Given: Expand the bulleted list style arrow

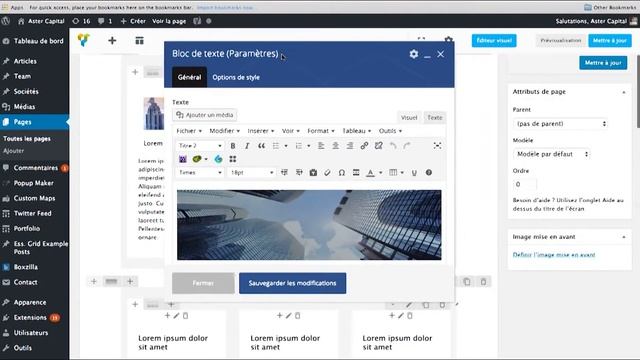Looking at the screenshot, I should pyautogui.click(x=286, y=146).
